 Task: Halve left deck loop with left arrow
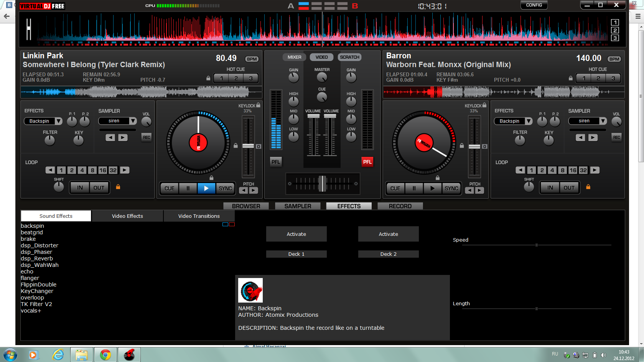pyautogui.click(x=50, y=170)
